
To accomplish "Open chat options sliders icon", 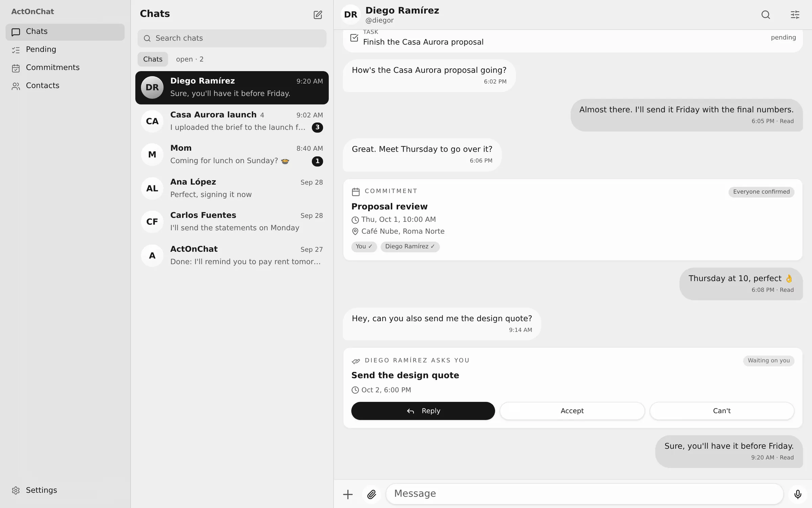I will tap(795, 15).
